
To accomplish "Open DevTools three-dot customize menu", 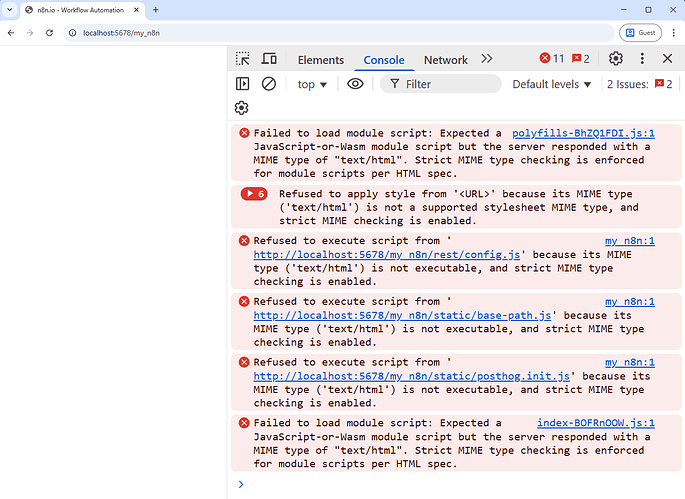I will point(642,59).
